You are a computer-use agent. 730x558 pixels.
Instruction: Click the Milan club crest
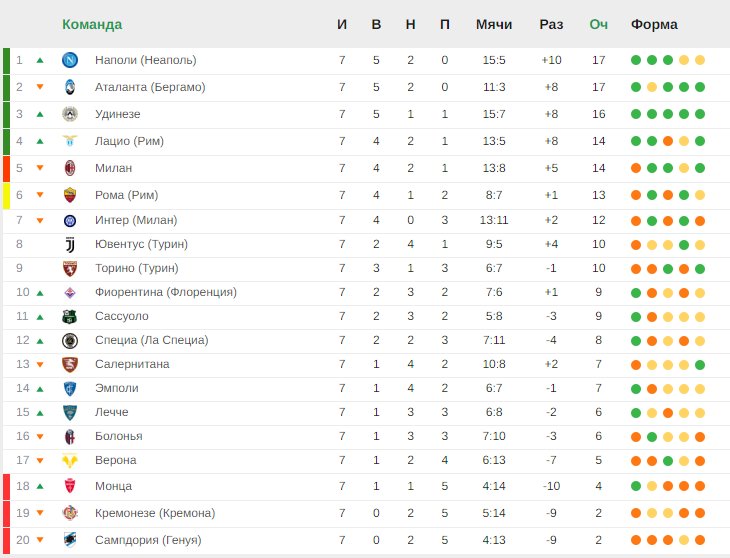(x=70, y=168)
